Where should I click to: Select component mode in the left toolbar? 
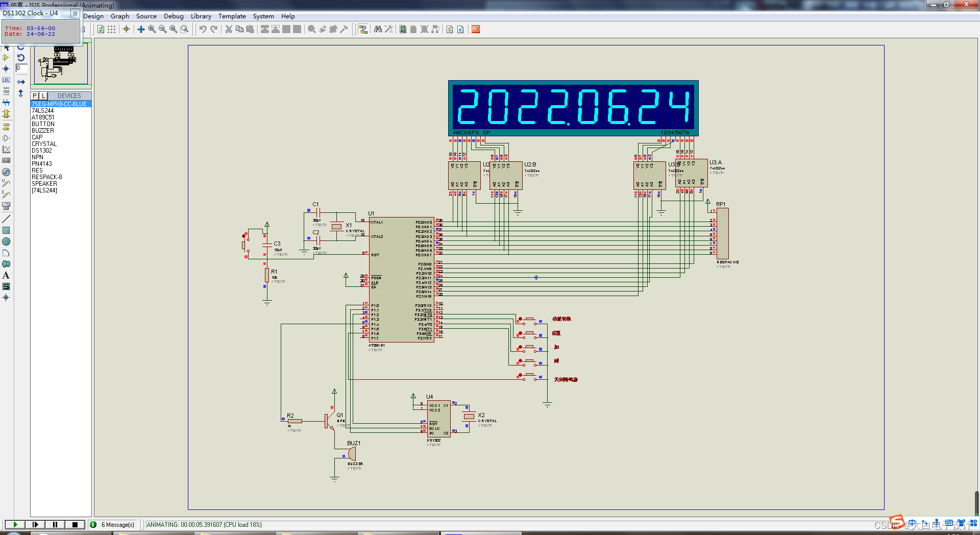click(x=6, y=58)
